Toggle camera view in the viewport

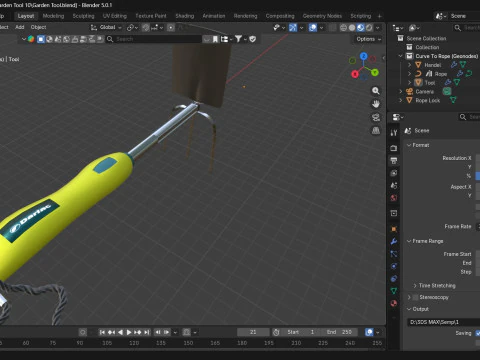click(x=376, y=117)
